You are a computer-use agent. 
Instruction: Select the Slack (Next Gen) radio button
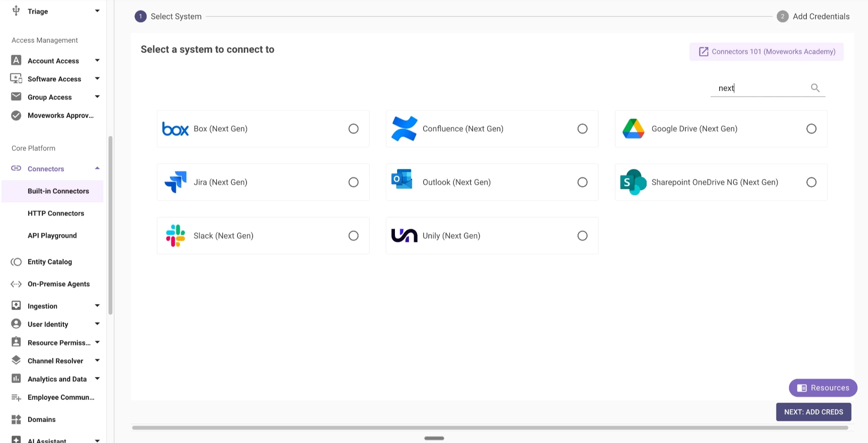tap(353, 235)
